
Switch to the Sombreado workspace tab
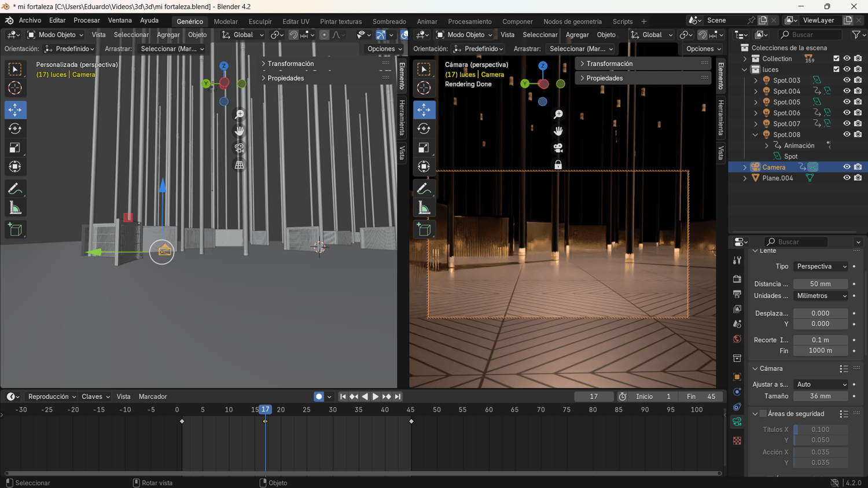point(389,21)
